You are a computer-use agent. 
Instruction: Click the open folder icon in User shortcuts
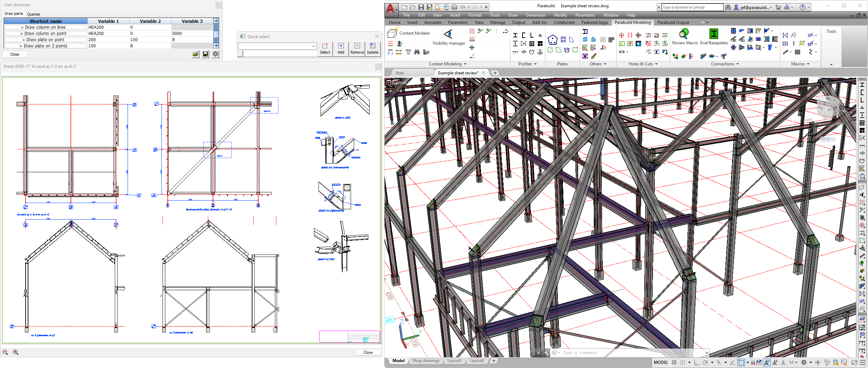196,54
